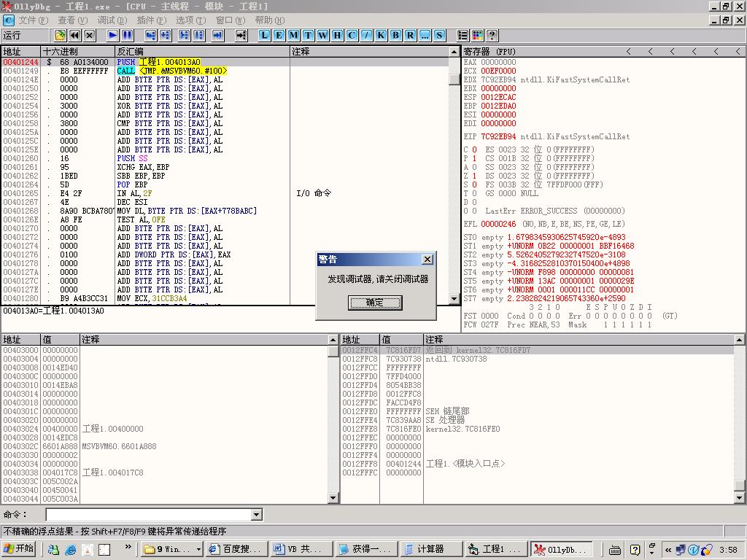Toggle the C flag value
The width and height of the screenshot is (747, 560).
coord(474,149)
